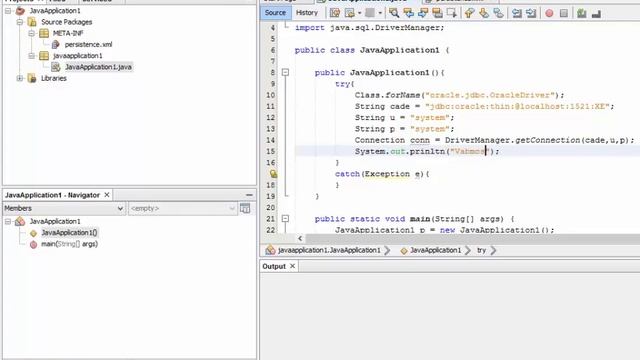
Task: Click getConnection text on line 14
Action: point(547,140)
